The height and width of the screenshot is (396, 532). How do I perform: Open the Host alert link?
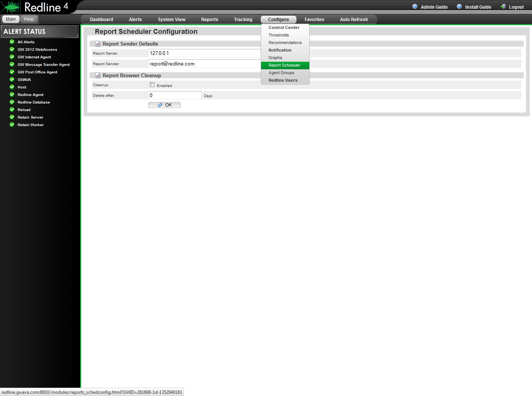[x=22, y=87]
